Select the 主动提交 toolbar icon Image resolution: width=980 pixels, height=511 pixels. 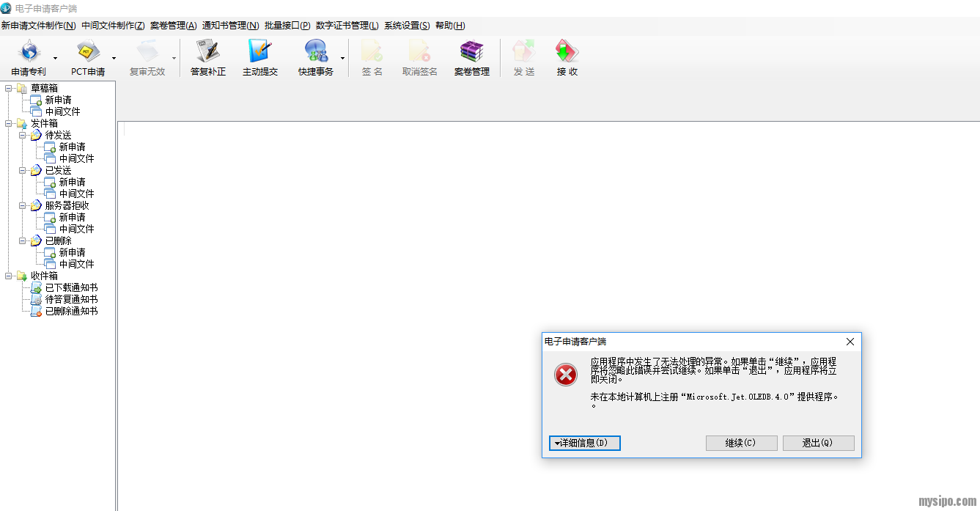pos(260,53)
